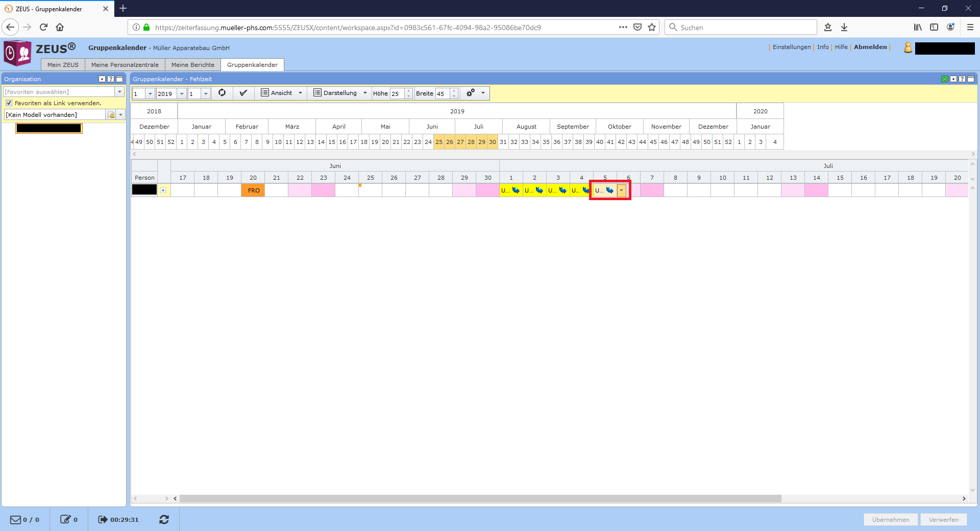Viewport: 980px width, 531px height.
Task: Open the 'Favoriten auswählen' dropdown
Action: click(119, 92)
